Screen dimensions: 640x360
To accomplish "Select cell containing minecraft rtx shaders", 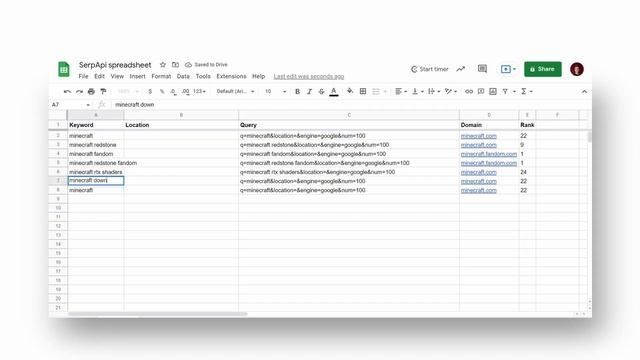I will 96,172.
